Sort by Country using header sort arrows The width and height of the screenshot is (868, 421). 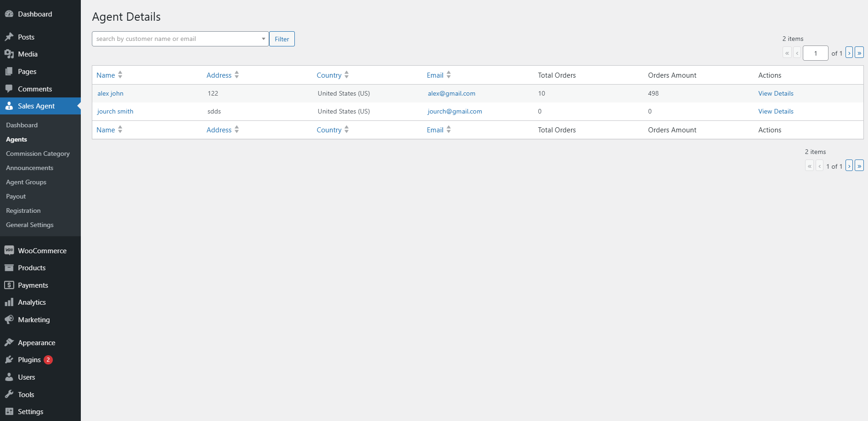click(347, 75)
